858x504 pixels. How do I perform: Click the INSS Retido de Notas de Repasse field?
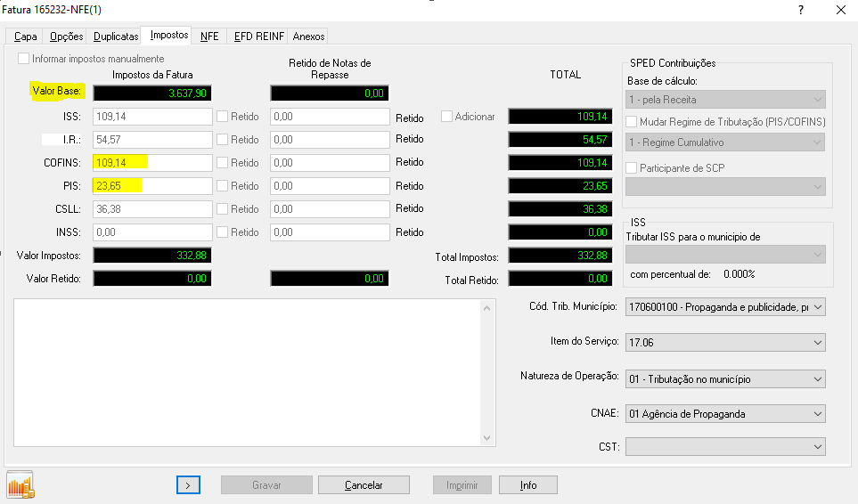coord(330,232)
